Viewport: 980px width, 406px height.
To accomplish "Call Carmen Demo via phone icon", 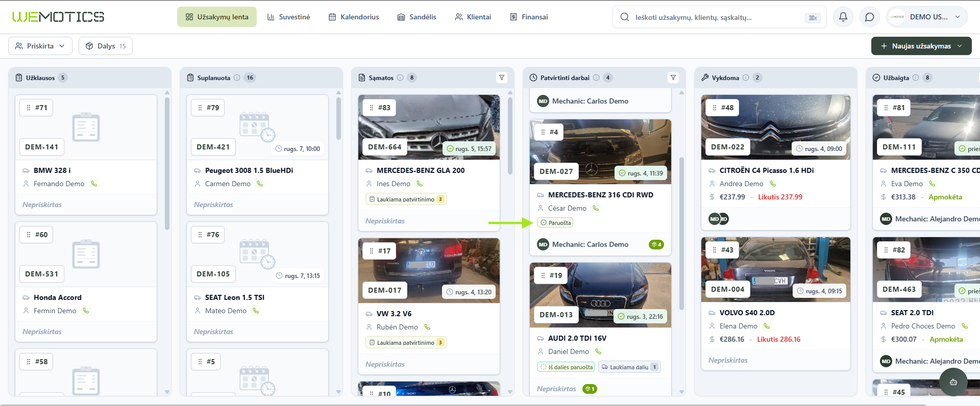I will coord(260,184).
